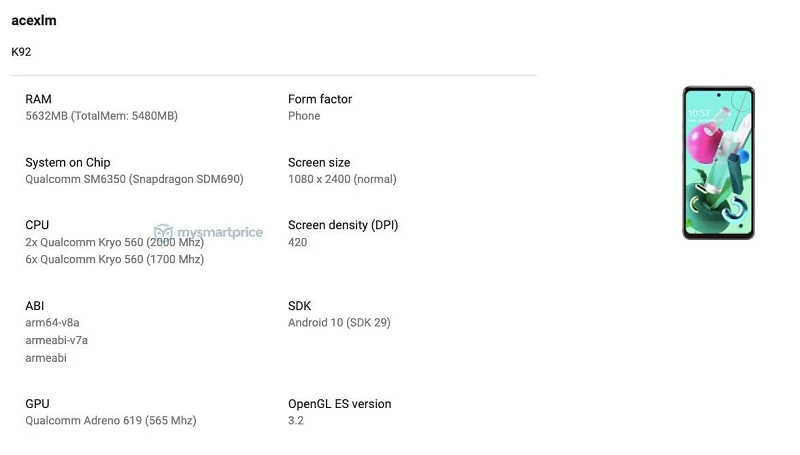Select the Phone form factor value

(x=304, y=116)
